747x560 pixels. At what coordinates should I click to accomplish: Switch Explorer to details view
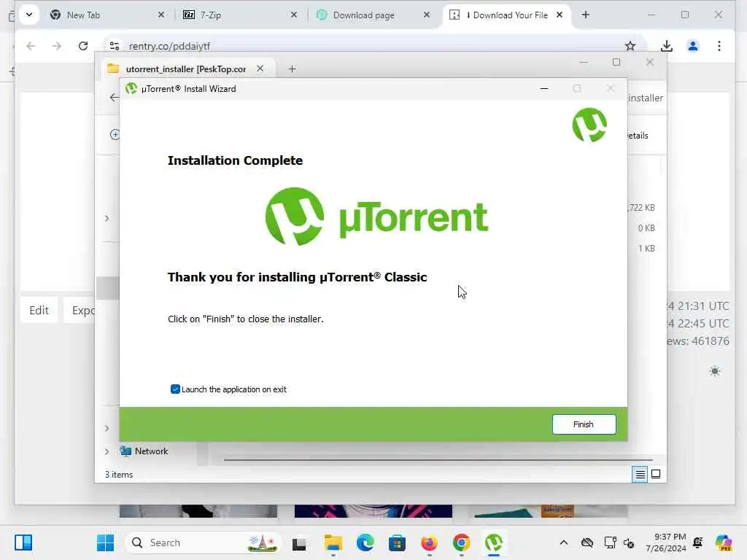(x=640, y=474)
